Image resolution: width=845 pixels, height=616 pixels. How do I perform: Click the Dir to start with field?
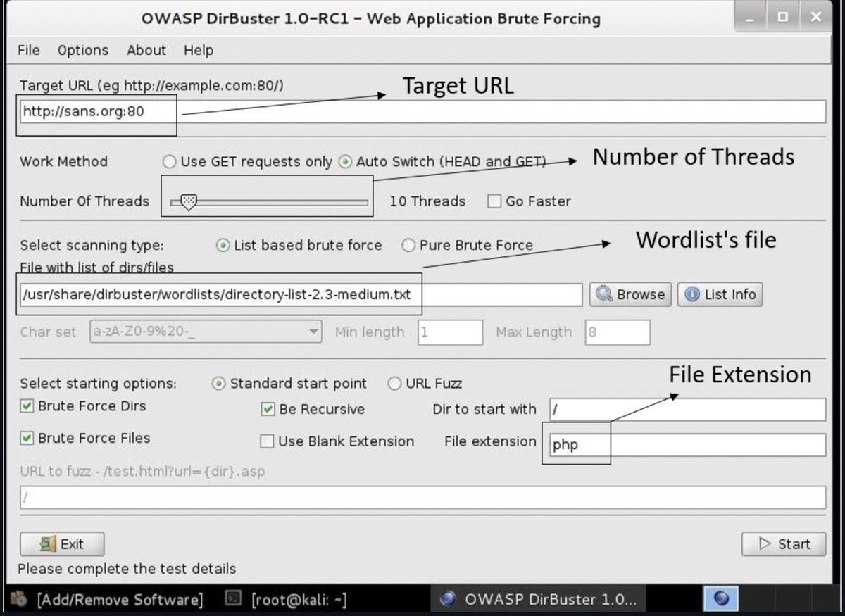[x=687, y=409]
